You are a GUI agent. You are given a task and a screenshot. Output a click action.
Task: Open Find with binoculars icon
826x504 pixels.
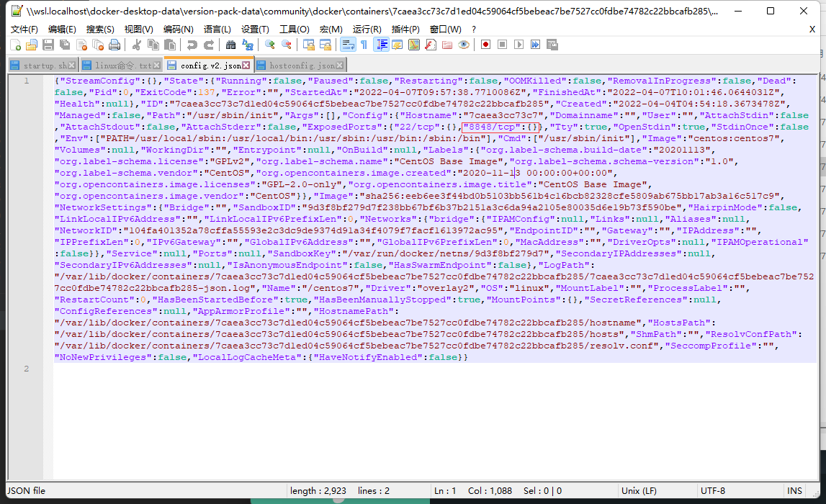(230, 45)
